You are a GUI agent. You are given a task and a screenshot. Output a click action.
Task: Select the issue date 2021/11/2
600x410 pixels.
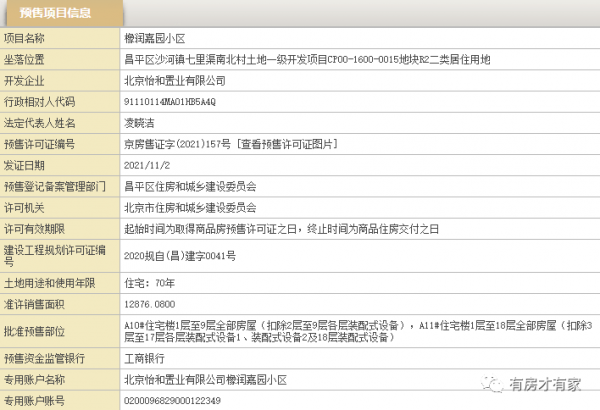[x=146, y=165]
